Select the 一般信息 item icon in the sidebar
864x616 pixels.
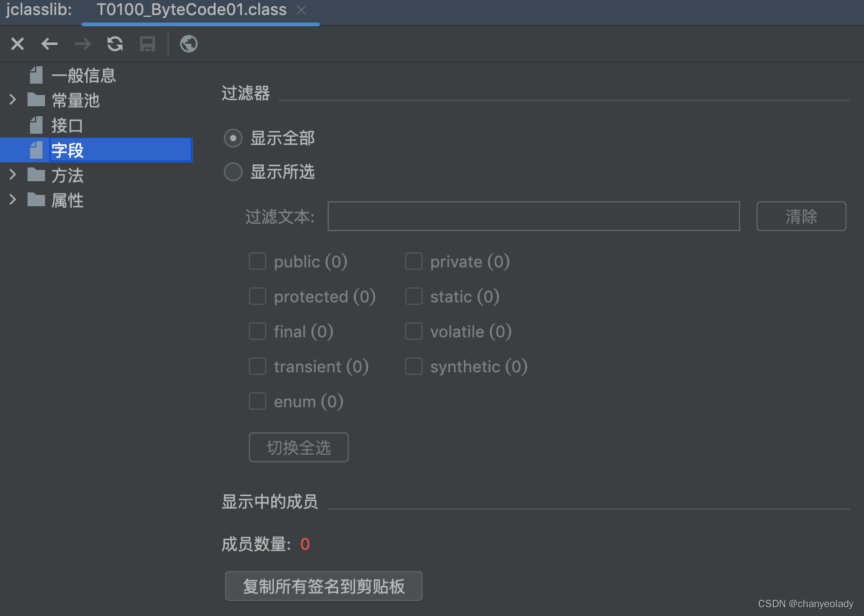point(36,75)
